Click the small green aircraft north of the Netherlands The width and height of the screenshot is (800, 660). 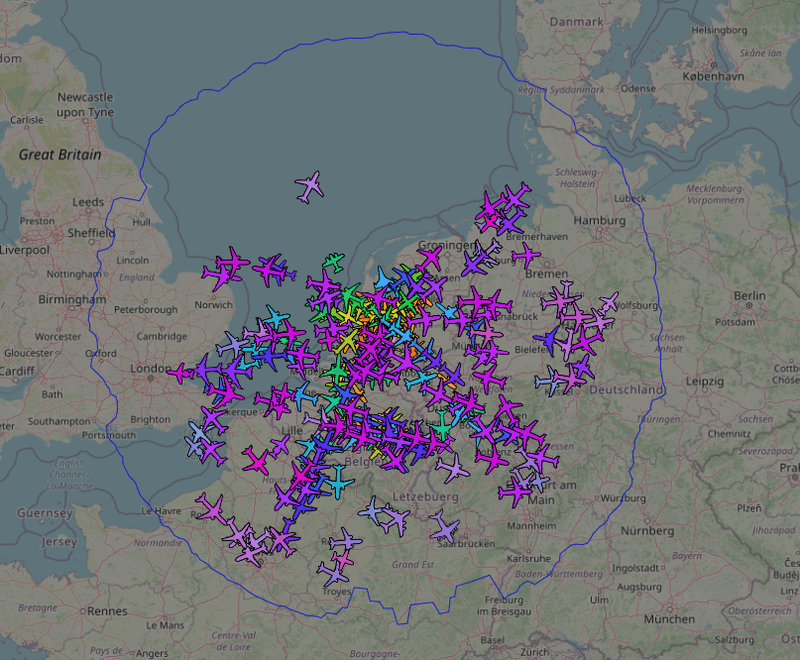tap(334, 262)
